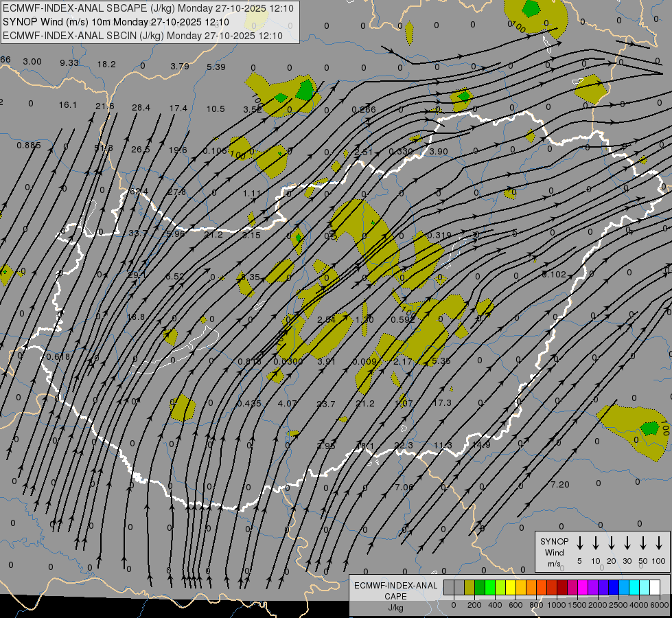Click the 5.96 value on the map
The height and width of the screenshot is (618, 672).
(176, 234)
